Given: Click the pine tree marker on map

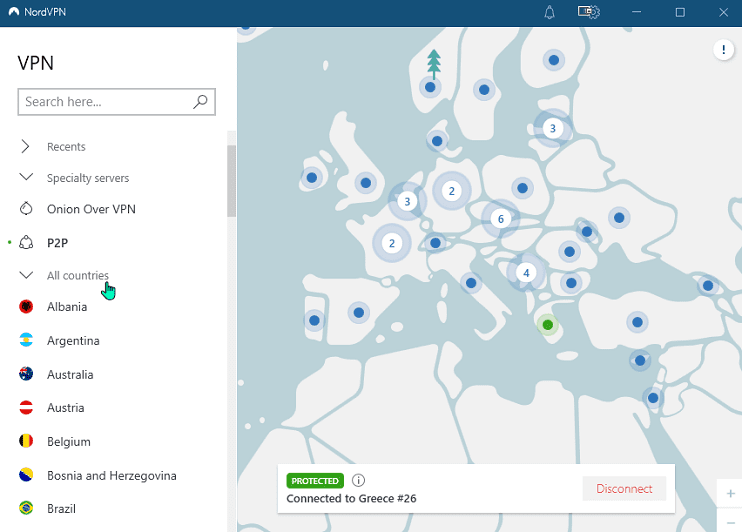Looking at the screenshot, I should [x=433, y=63].
